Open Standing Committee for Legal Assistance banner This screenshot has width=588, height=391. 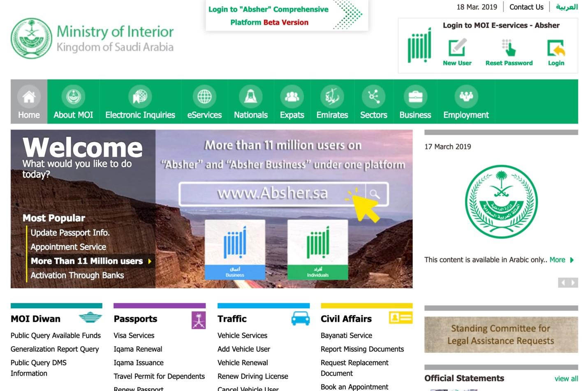(501, 335)
